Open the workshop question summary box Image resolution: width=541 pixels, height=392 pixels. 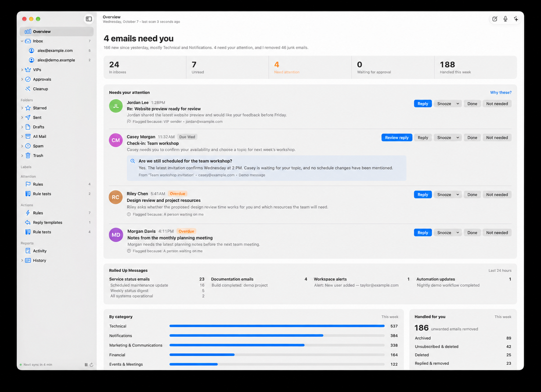click(x=267, y=168)
